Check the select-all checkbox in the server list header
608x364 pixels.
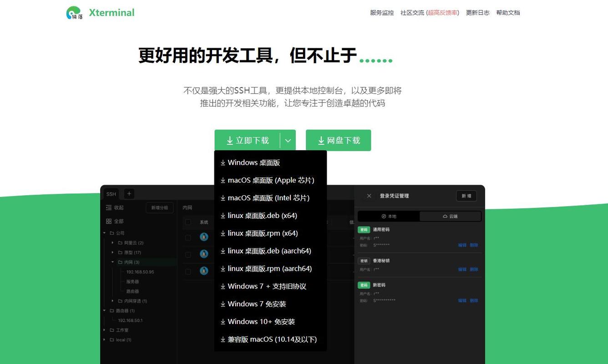(x=188, y=222)
